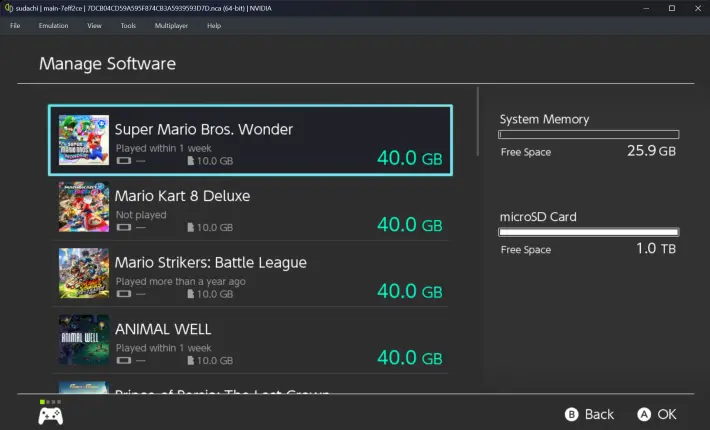
Task: Select the ANIMAL WELL title text
Action: (163, 329)
